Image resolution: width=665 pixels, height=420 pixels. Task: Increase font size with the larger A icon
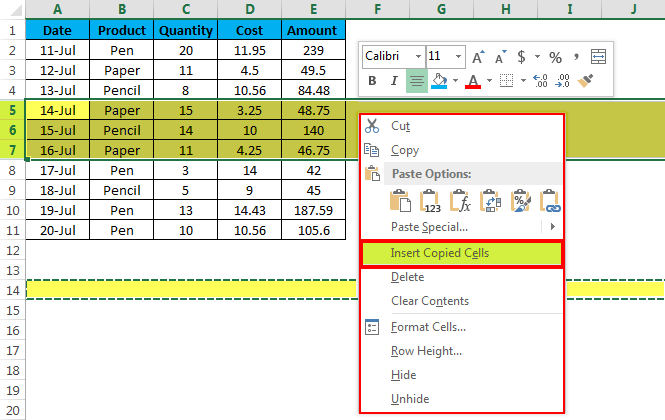[x=477, y=57]
